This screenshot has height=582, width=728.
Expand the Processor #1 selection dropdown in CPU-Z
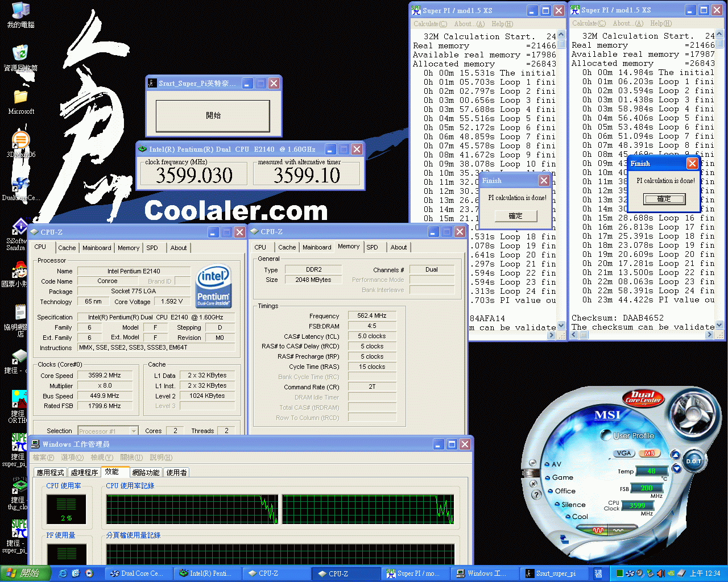[x=134, y=431]
